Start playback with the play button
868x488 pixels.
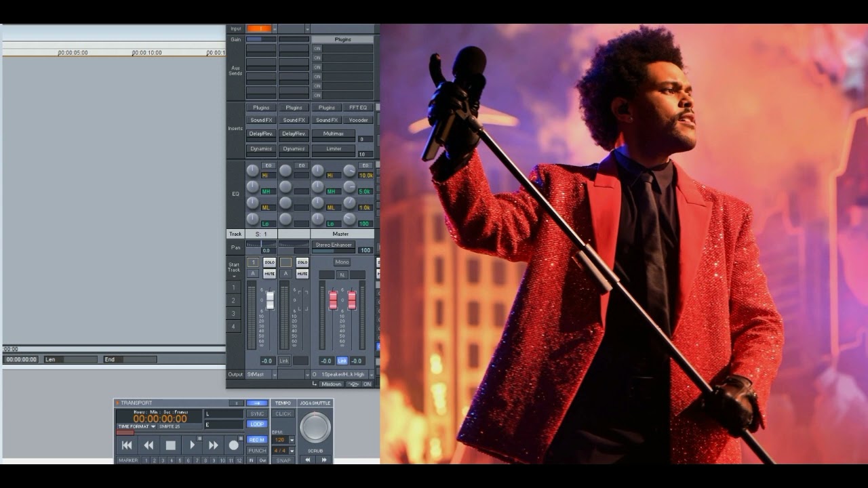[x=193, y=445]
